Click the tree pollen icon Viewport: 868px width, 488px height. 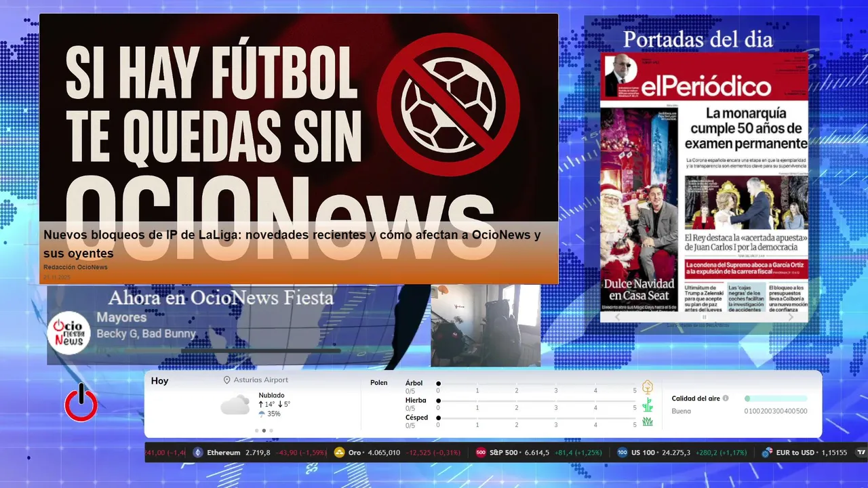coord(648,387)
